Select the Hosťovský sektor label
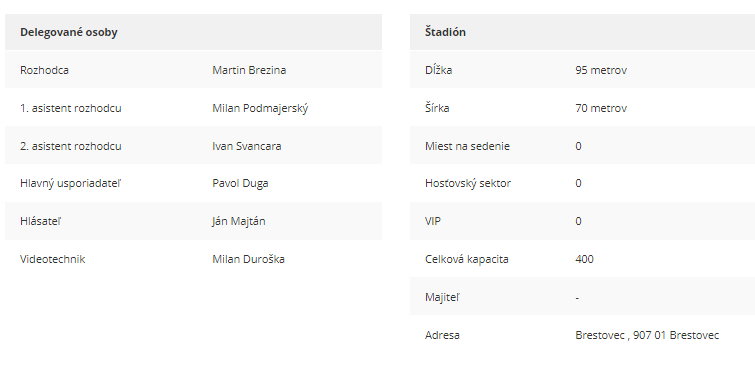755x365 pixels. (468, 183)
